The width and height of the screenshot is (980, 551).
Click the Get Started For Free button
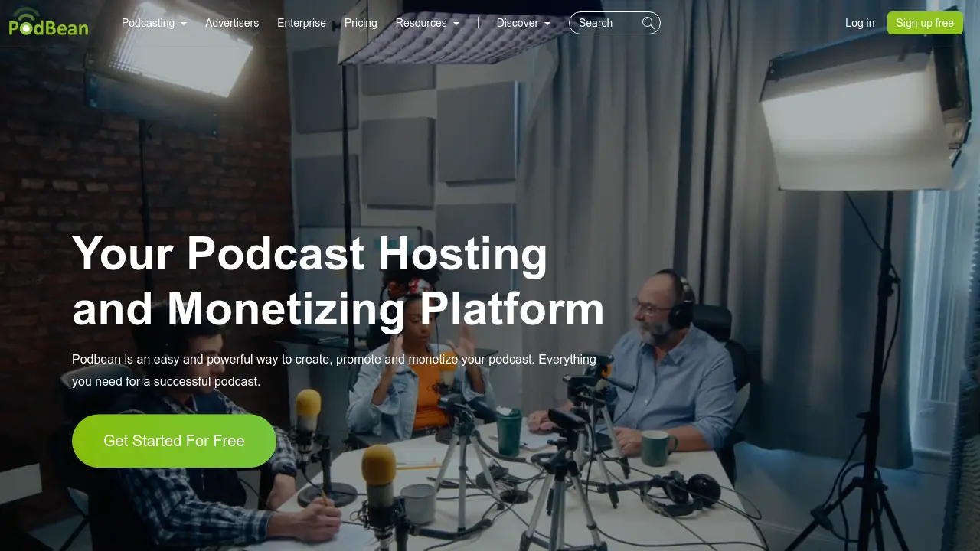point(174,441)
